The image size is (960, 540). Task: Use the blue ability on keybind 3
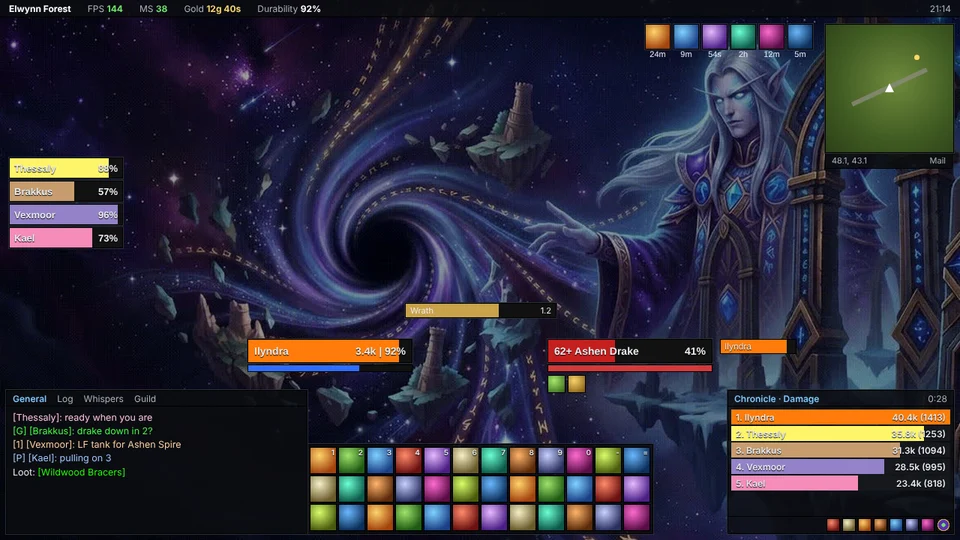[380, 460]
